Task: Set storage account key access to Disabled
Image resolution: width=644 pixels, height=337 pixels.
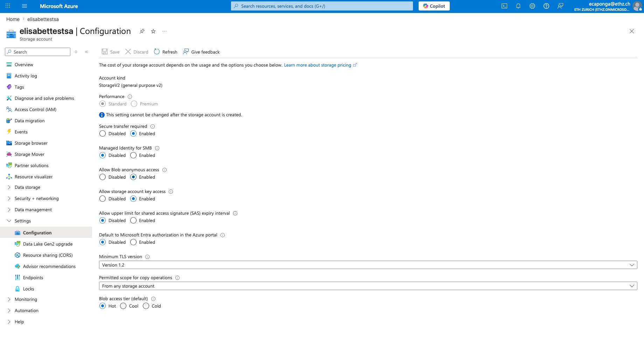Action: click(x=103, y=199)
